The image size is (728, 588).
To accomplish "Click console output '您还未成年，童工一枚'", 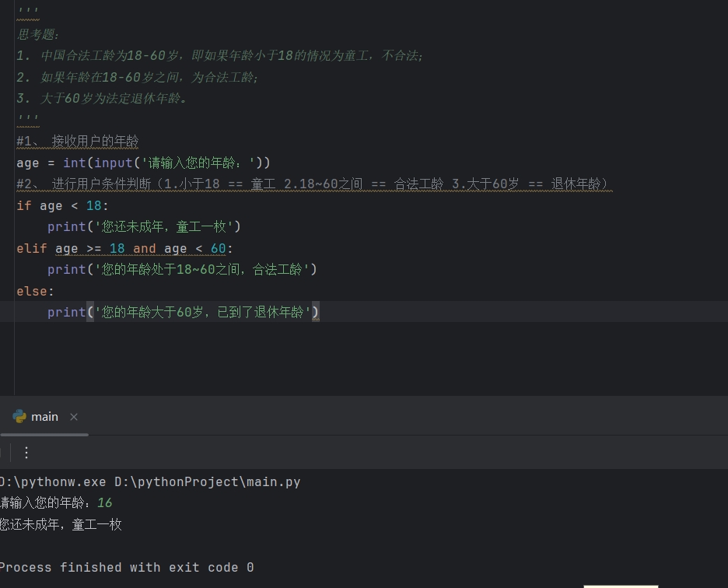I will click(x=61, y=524).
